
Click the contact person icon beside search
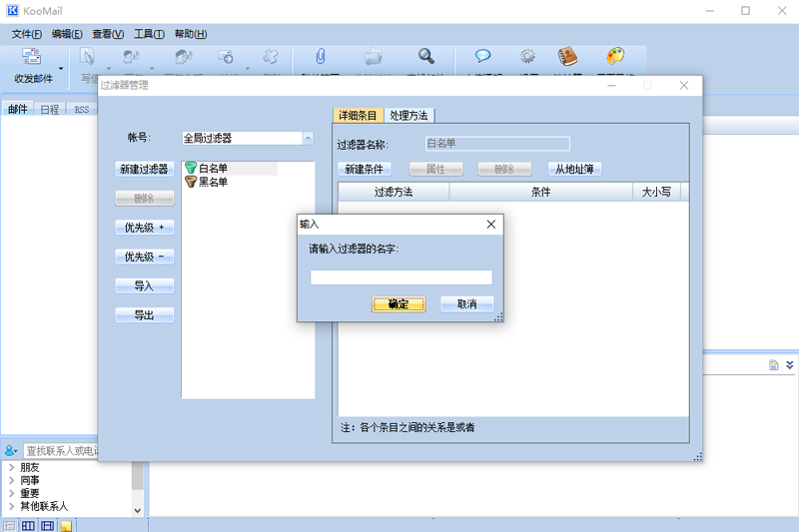point(11,451)
